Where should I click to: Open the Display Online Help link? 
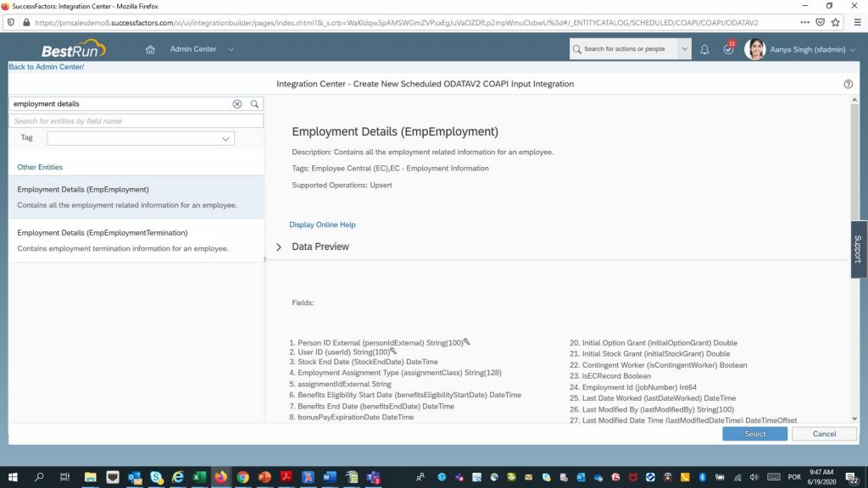tap(322, 225)
